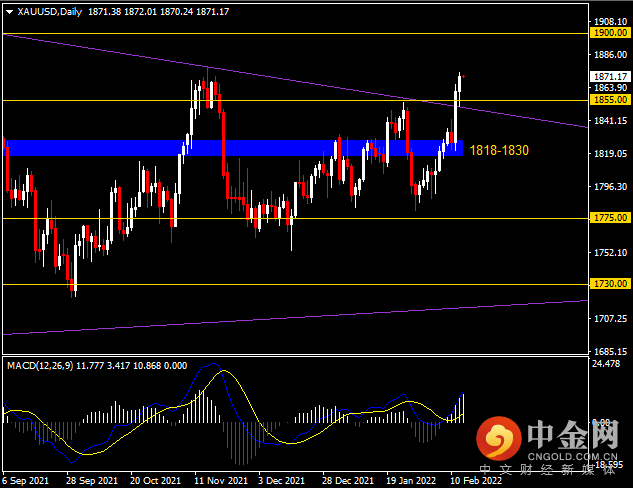Screen dimensions: 633x488
Task: Click the yellow MACD signal line peak
Action: [224, 371]
